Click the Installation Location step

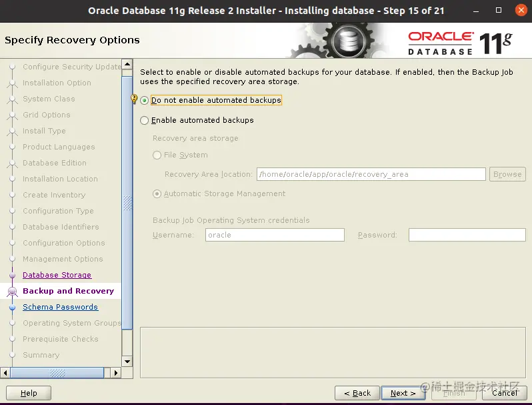click(60, 179)
